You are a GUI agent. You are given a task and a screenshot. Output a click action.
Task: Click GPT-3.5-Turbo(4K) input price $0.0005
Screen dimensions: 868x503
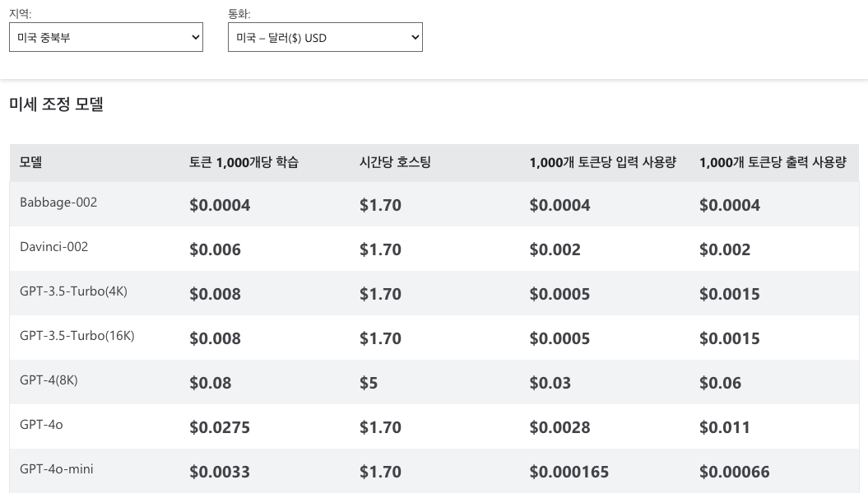559,294
